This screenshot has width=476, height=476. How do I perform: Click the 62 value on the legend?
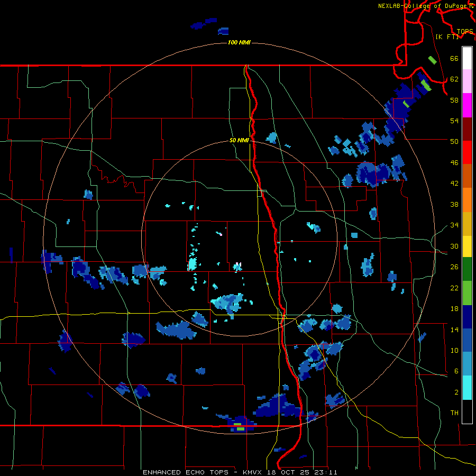point(454,79)
